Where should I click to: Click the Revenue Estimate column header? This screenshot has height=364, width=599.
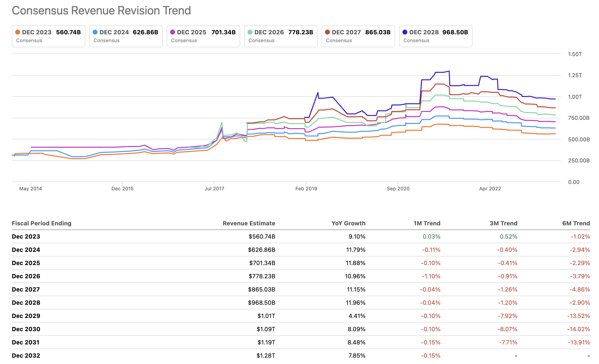[x=249, y=223]
